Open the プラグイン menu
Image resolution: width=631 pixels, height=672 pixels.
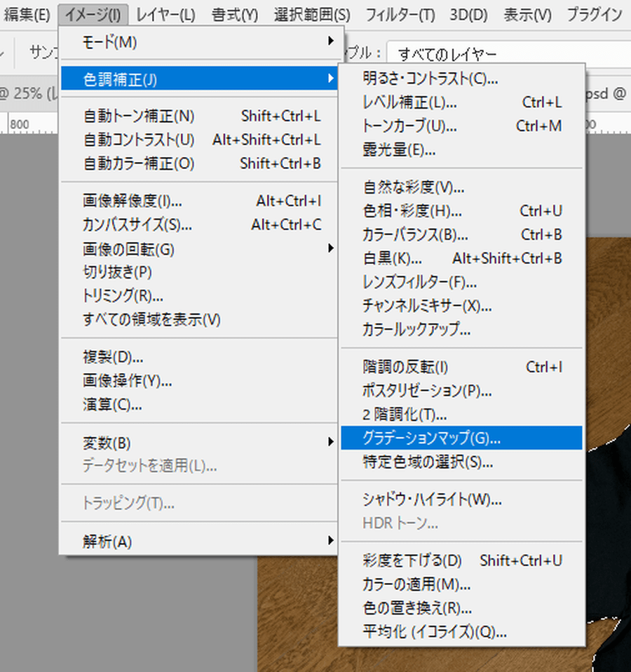point(595,15)
